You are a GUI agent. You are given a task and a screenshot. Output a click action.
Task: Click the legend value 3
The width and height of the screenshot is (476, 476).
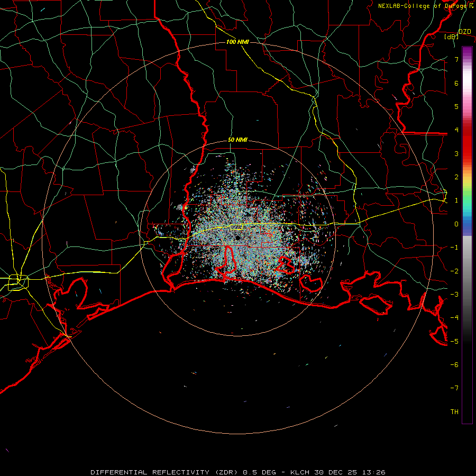pos(456,153)
